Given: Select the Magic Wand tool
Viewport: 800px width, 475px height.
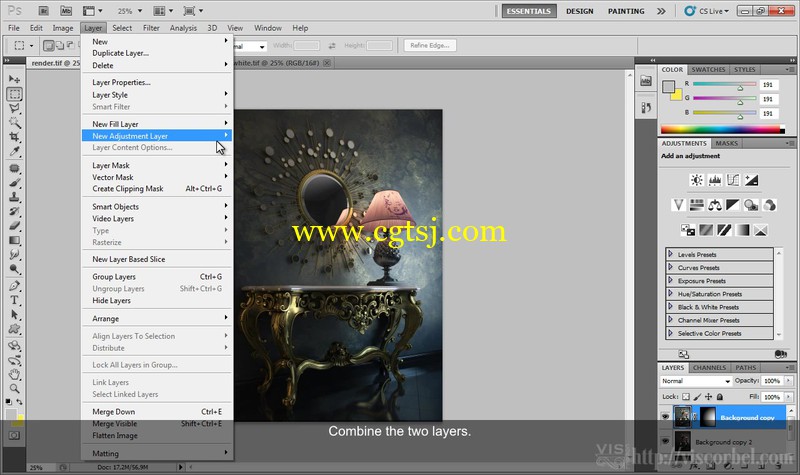Looking at the screenshot, I should (14, 122).
